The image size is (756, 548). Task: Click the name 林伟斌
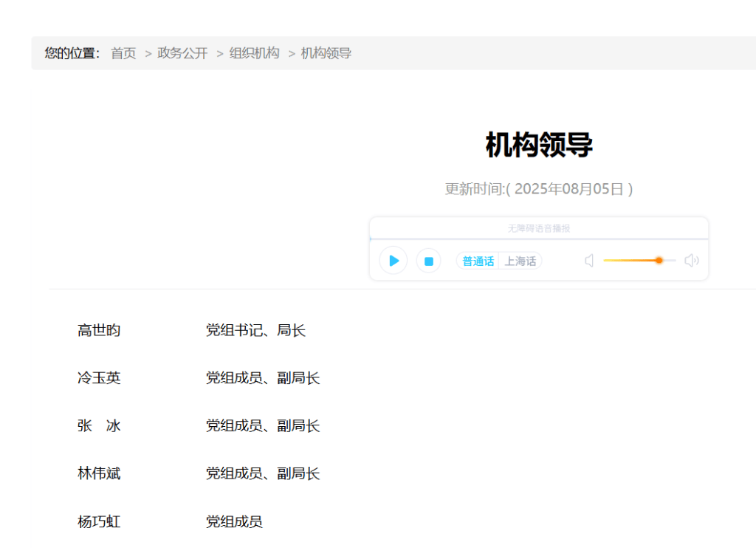pyautogui.click(x=99, y=473)
